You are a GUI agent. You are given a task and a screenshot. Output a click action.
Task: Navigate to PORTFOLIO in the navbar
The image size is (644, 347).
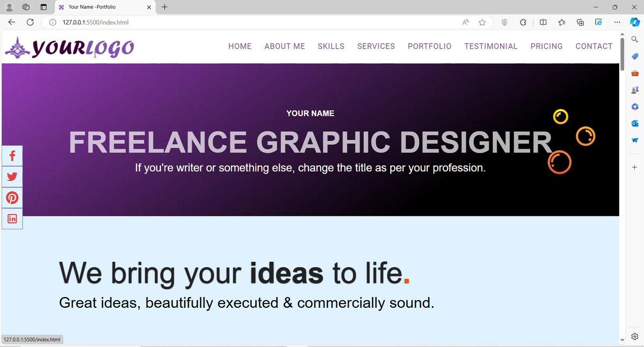click(x=429, y=46)
